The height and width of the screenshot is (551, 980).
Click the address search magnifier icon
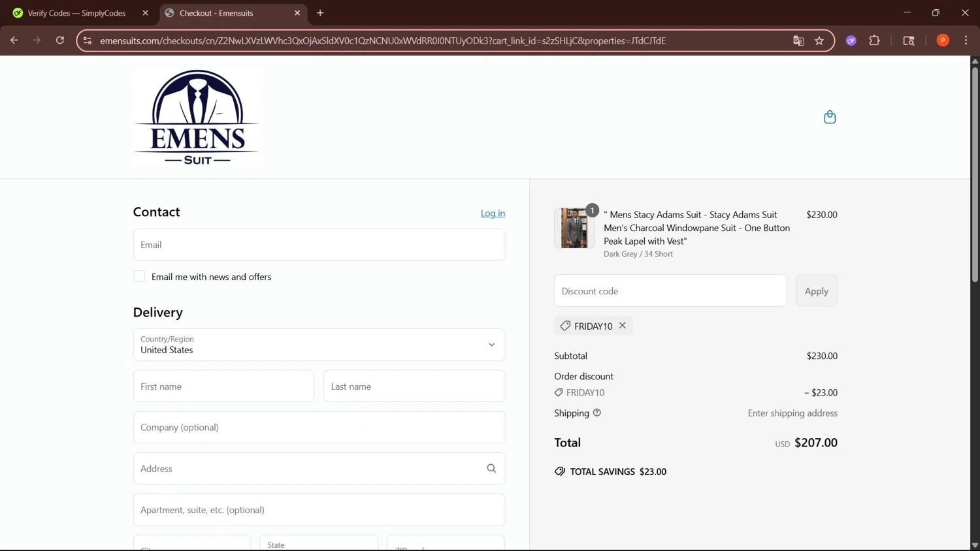click(x=491, y=468)
